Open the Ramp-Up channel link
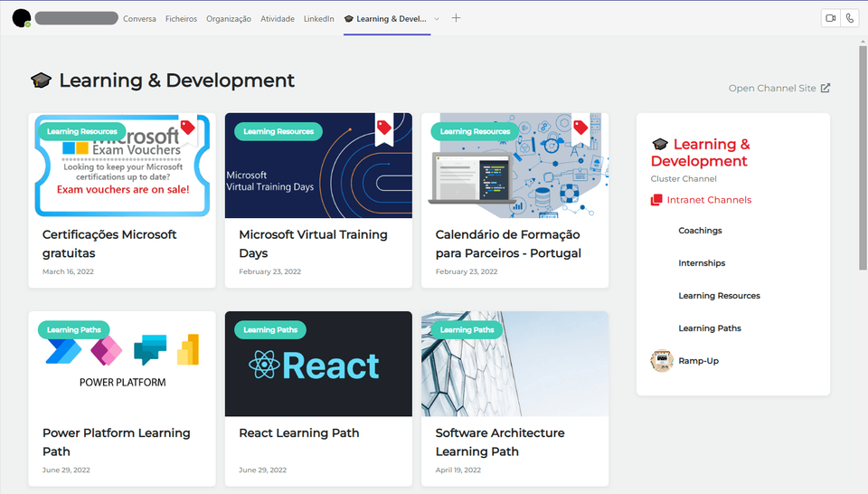868x494 pixels. point(699,361)
